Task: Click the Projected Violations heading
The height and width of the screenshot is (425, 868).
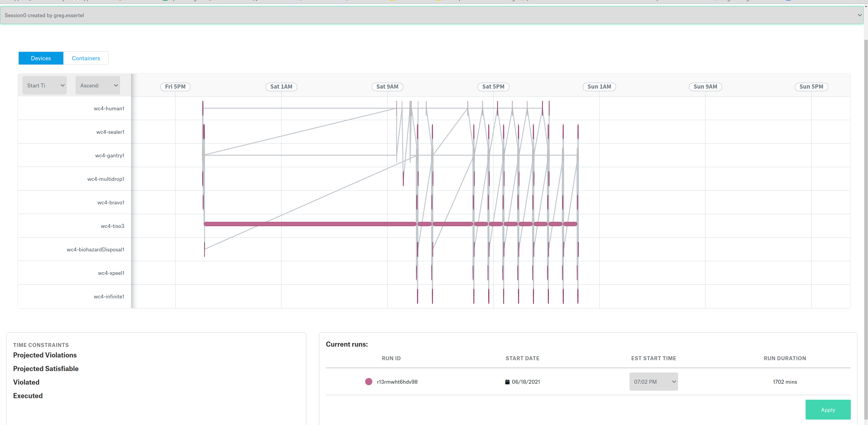Action: coord(45,355)
